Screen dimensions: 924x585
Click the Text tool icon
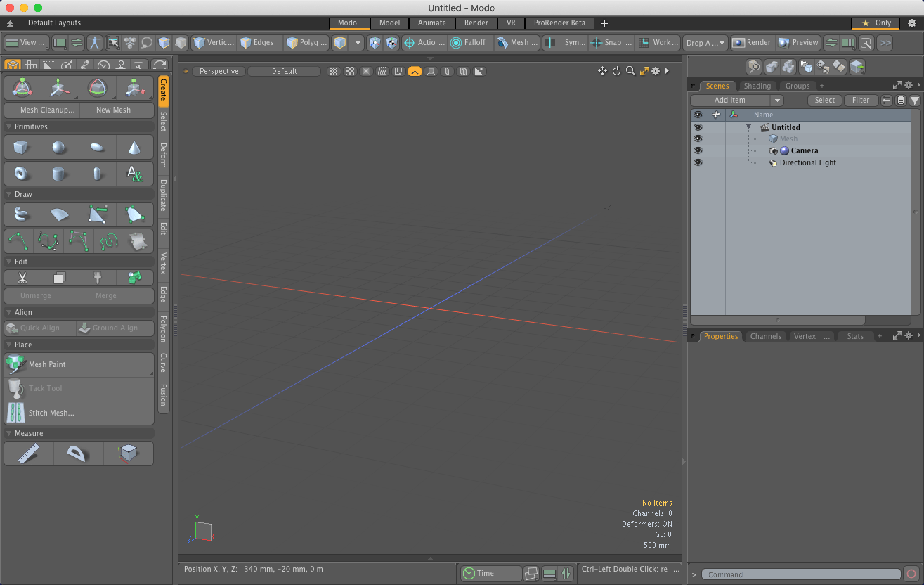tap(134, 174)
